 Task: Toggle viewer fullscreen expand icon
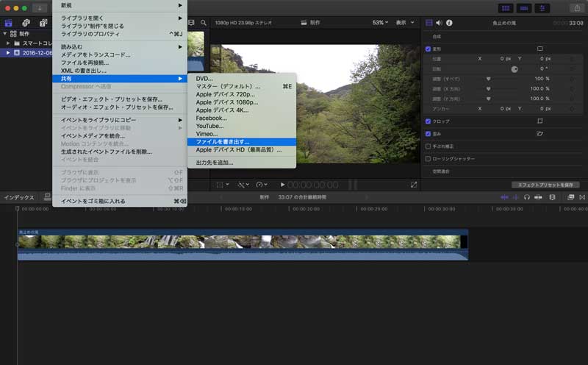pos(414,185)
